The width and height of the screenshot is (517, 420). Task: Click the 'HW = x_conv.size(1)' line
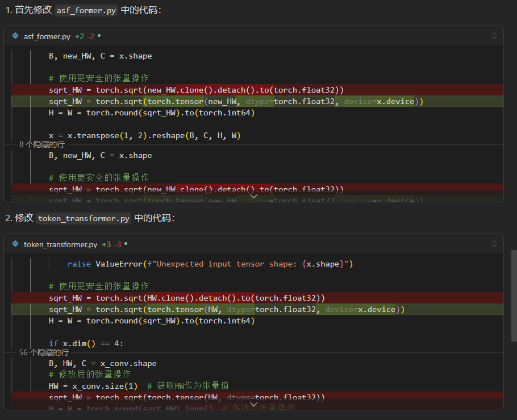(x=93, y=386)
